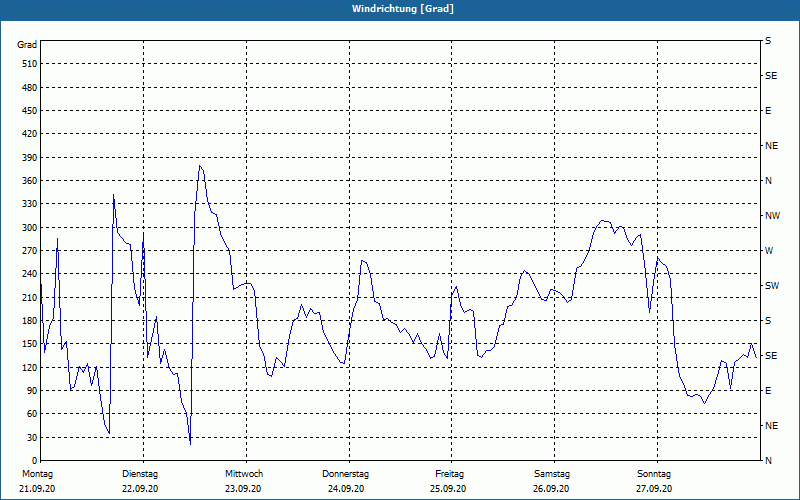Click the 'Mittwoch' day label
This screenshot has width=800, height=500.
[x=244, y=474]
